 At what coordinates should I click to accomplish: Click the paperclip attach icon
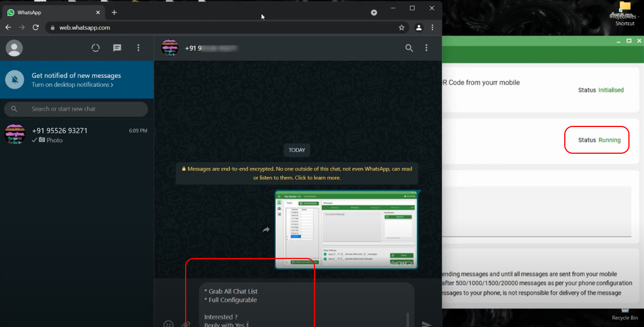point(186,324)
